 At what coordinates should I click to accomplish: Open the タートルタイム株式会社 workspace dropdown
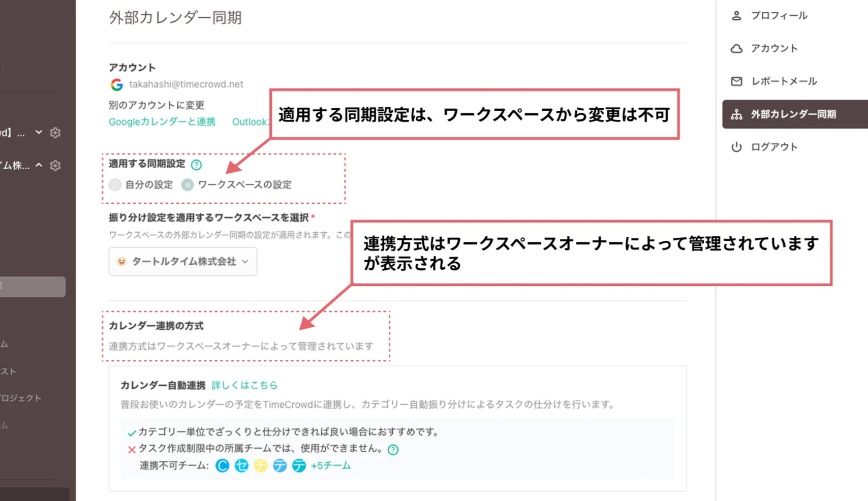(182, 261)
